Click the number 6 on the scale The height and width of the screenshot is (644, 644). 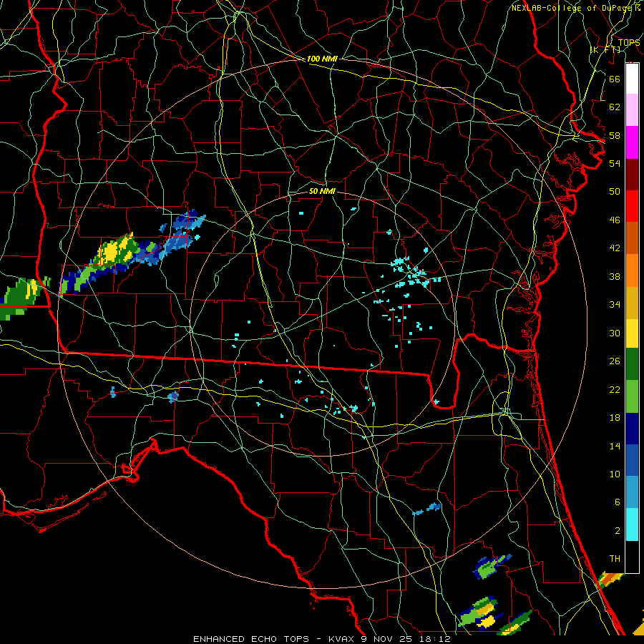pos(618,502)
